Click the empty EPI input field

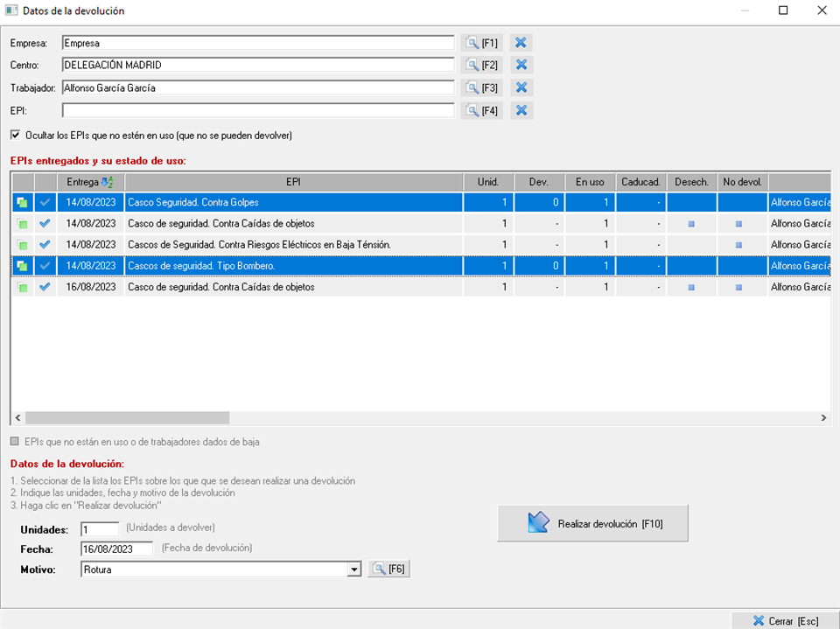258,110
